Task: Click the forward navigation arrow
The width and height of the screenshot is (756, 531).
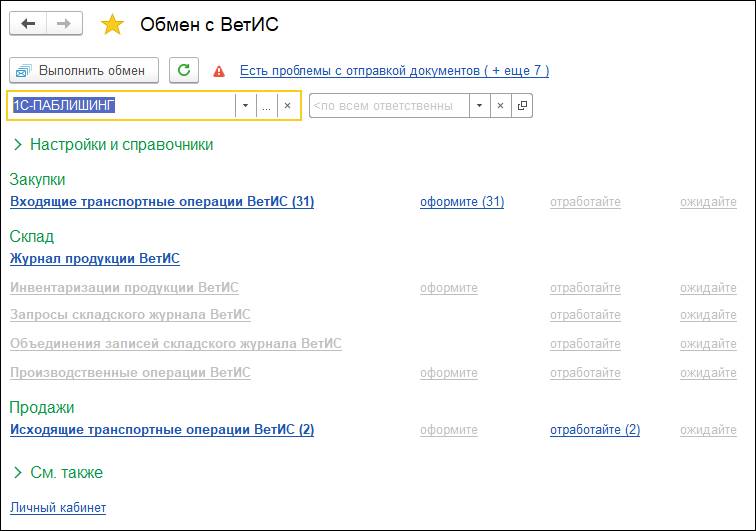Action: click(x=63, y=24)
